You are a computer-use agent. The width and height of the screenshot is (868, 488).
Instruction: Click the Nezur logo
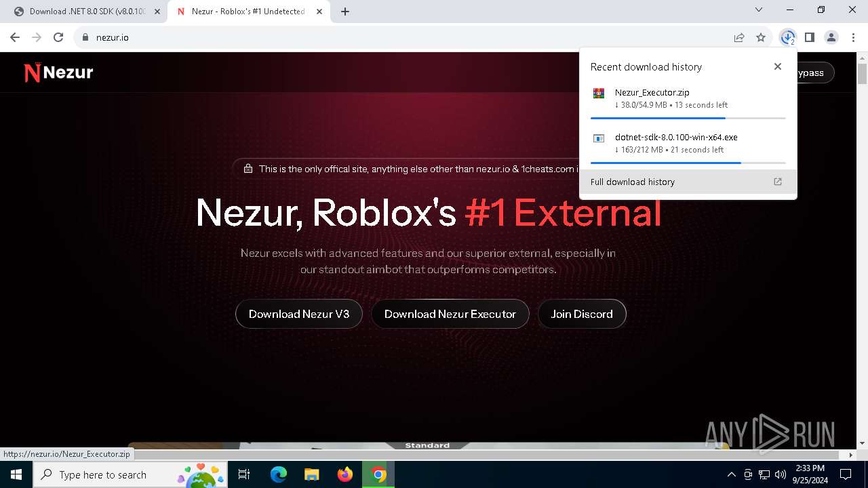click(58, 73)
